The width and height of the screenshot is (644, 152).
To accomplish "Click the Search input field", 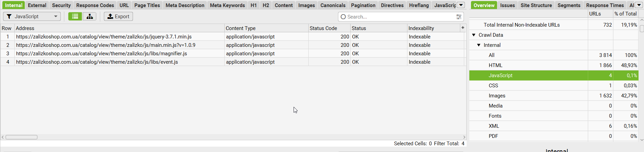I will 400,17.
